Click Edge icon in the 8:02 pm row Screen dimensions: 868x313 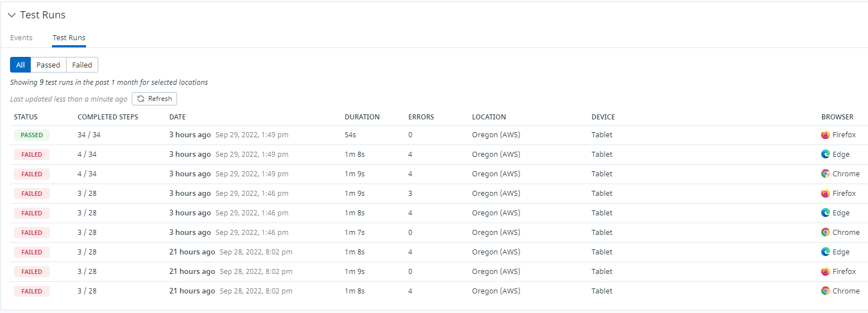826,252
